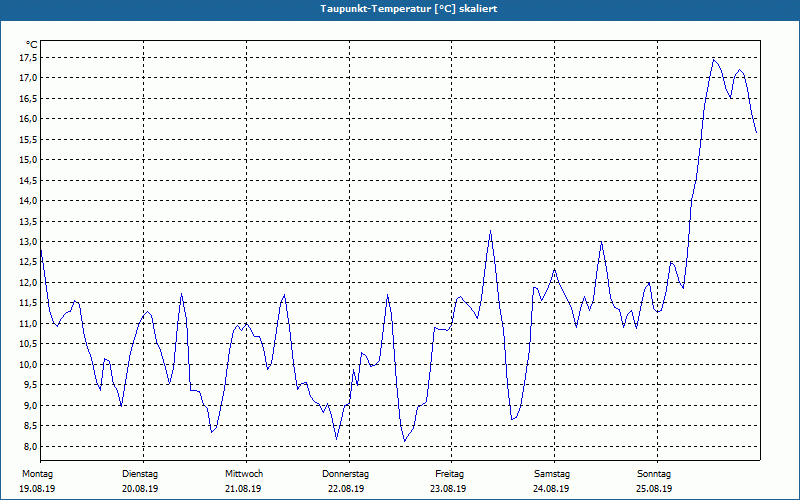Click the 13,0 peak of the curve on Samstag

(602, 242)
